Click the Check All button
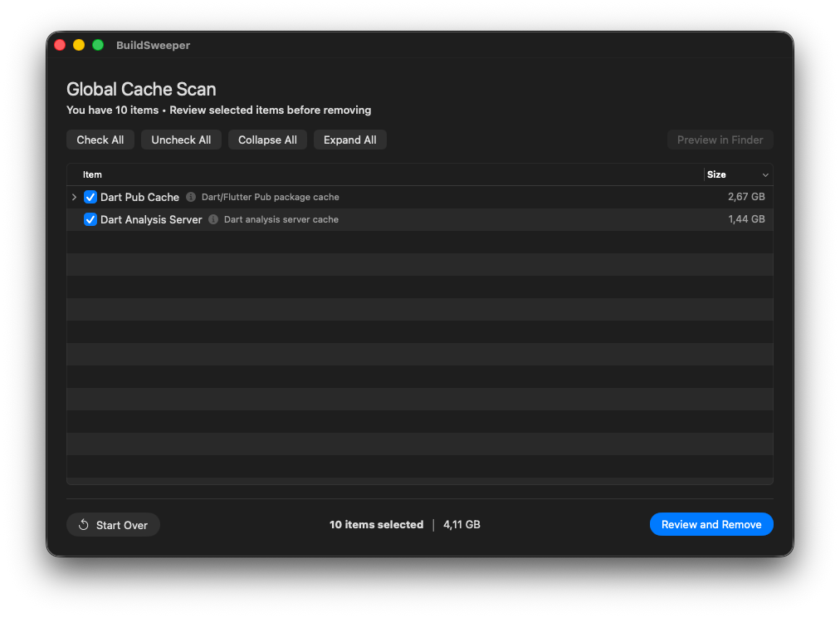Screen dimensions: 840x618 point(100,140)
